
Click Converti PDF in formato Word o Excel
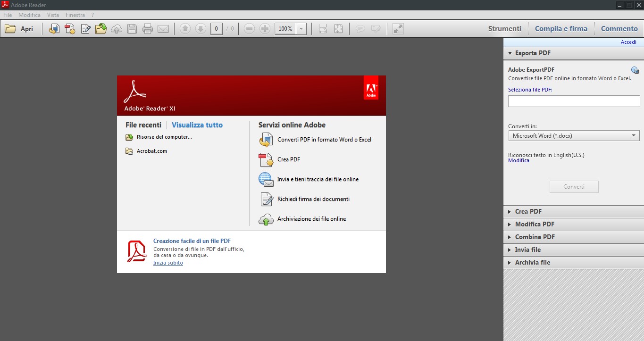point(324,140)
